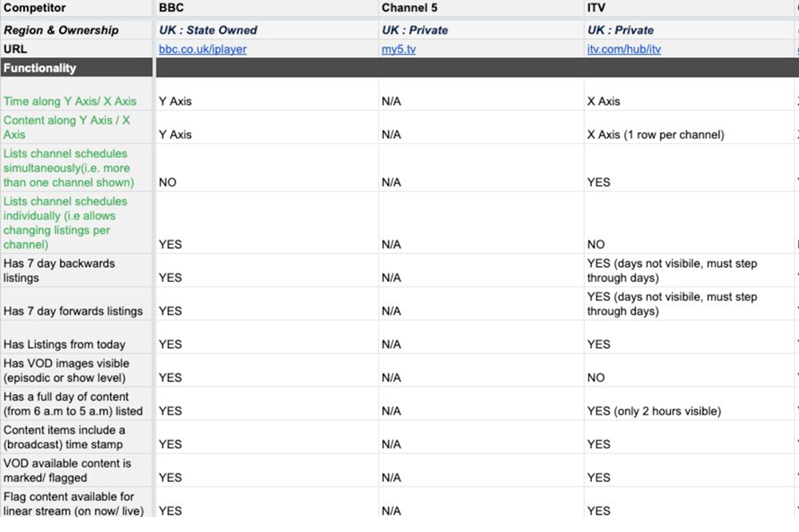Select the Competitor header cell
The image size is (799, 532).
(x=77, y=8)
